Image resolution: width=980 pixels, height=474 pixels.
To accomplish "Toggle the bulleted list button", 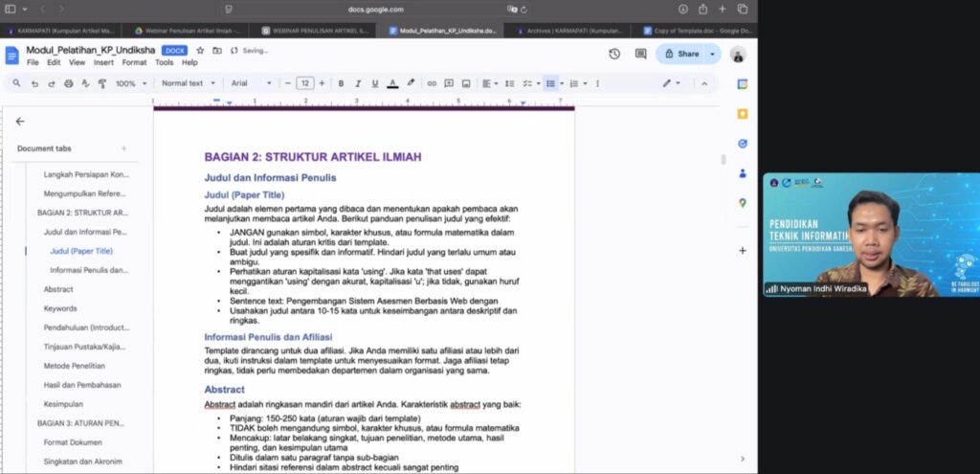I will point(550,83).
